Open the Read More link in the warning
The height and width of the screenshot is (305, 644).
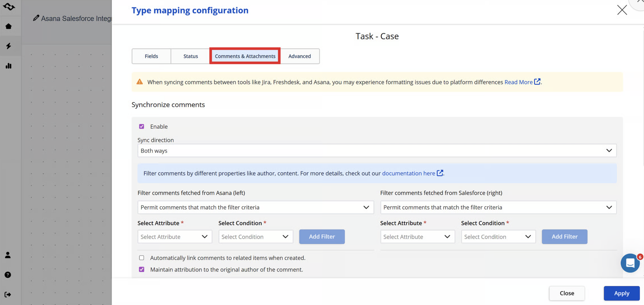[518, 82]
